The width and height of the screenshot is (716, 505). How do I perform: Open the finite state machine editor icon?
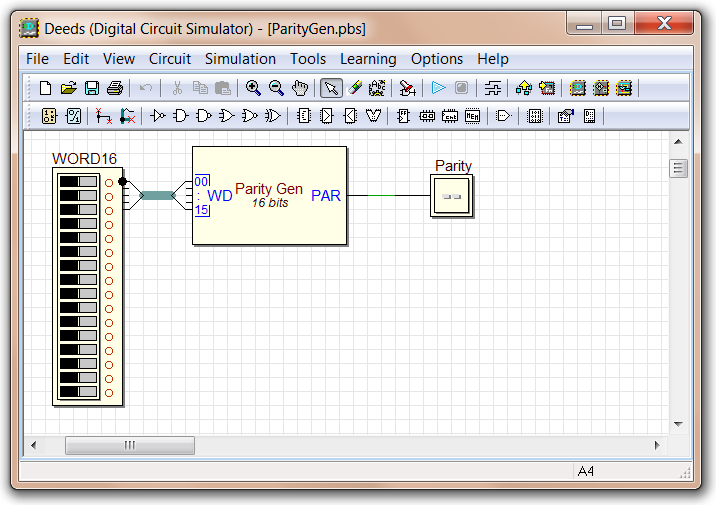pos(601,88)
